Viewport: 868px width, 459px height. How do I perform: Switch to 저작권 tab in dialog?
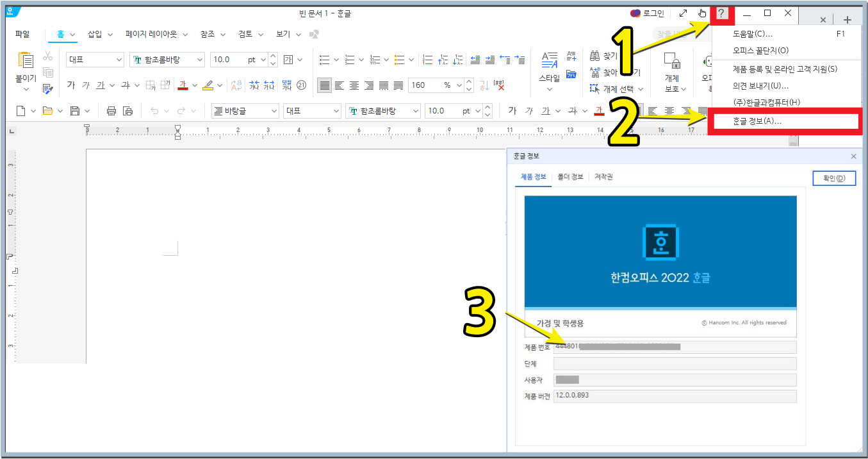tap(603, 177)
